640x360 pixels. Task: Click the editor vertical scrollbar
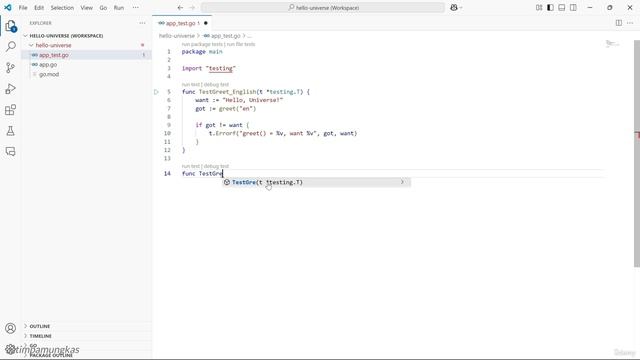637,153
